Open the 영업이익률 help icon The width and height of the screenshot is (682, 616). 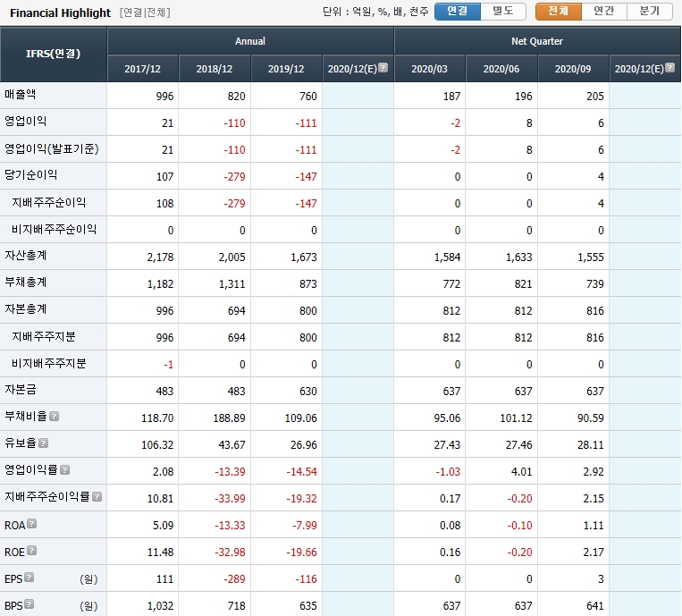pyautogui.click(x=65, y=470)
